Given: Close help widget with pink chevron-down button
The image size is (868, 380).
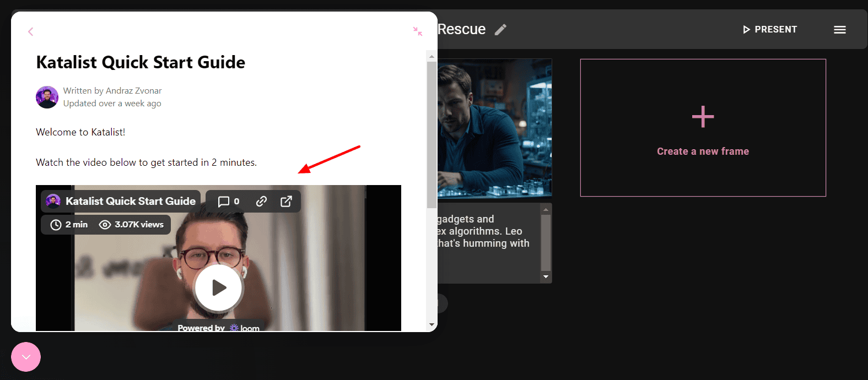Looking at the screenshot, I should pyautogui.click(x=26, y=357).
